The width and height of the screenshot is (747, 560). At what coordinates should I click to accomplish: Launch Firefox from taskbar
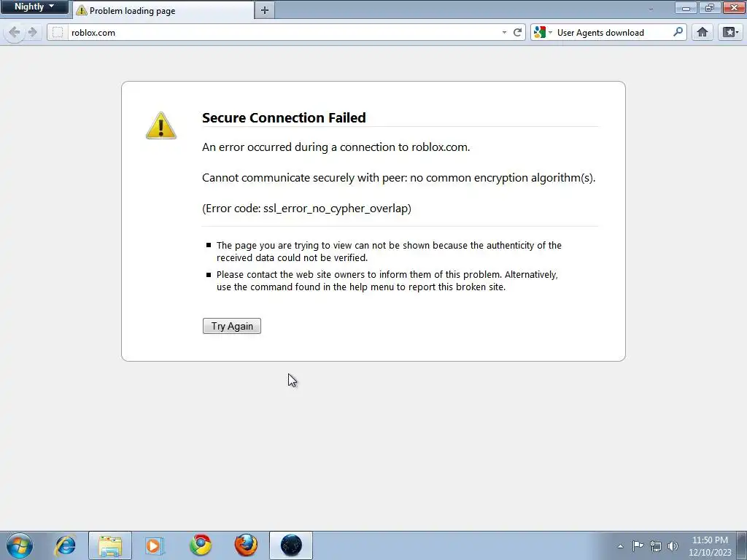[246, 545]
